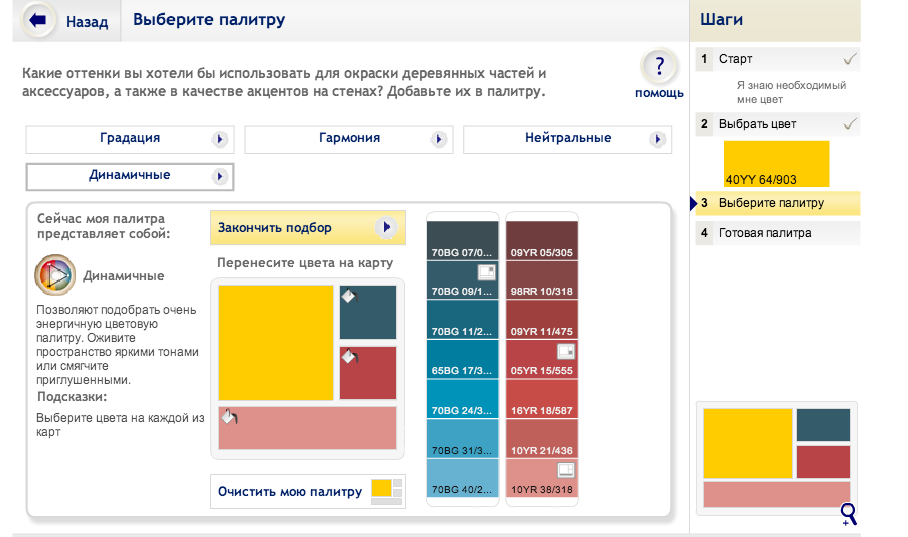Click the Закончить подбор button
This screenshot has width=908, height=537.
click(x=307, y=228)
